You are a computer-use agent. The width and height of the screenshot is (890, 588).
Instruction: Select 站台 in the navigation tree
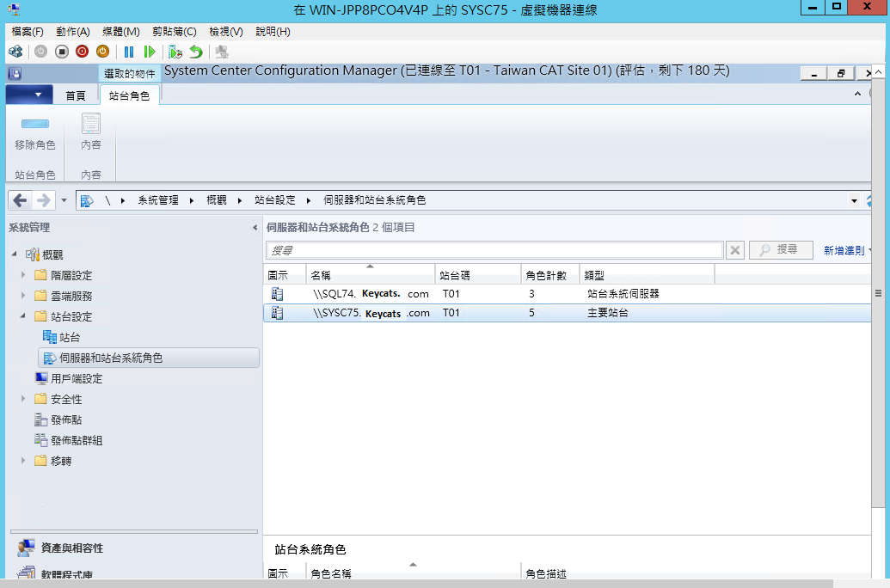coord(62,337)
